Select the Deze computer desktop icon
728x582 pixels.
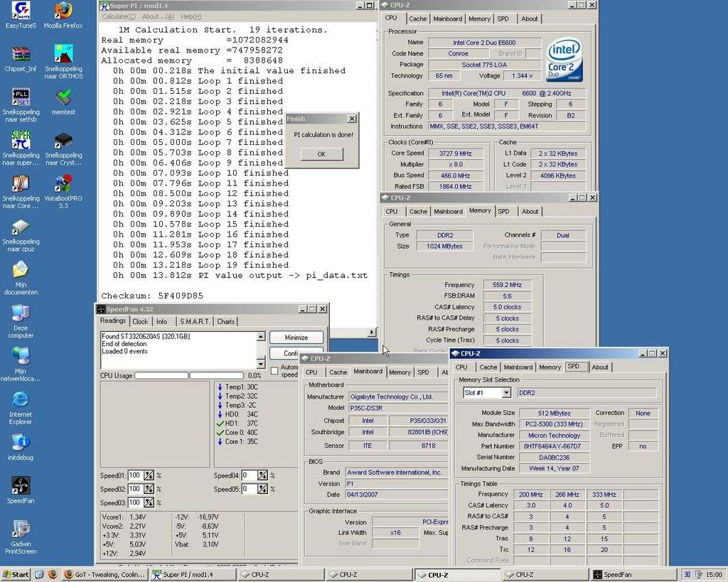click(21, 322)
